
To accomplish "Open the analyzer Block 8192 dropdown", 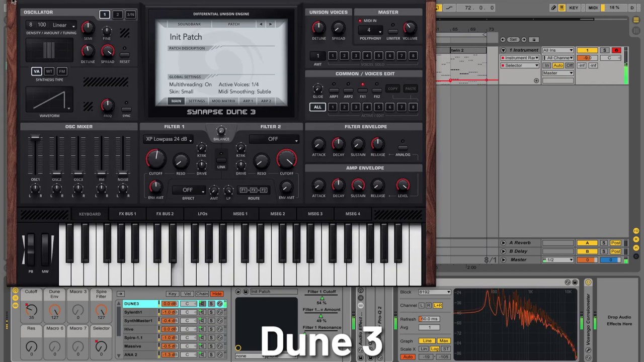I will 435,292.
